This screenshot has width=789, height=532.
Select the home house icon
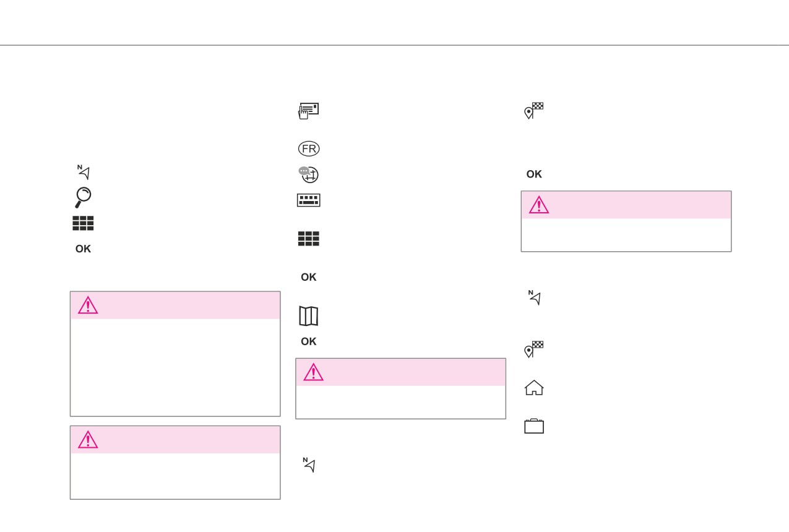tap(534, 388)
